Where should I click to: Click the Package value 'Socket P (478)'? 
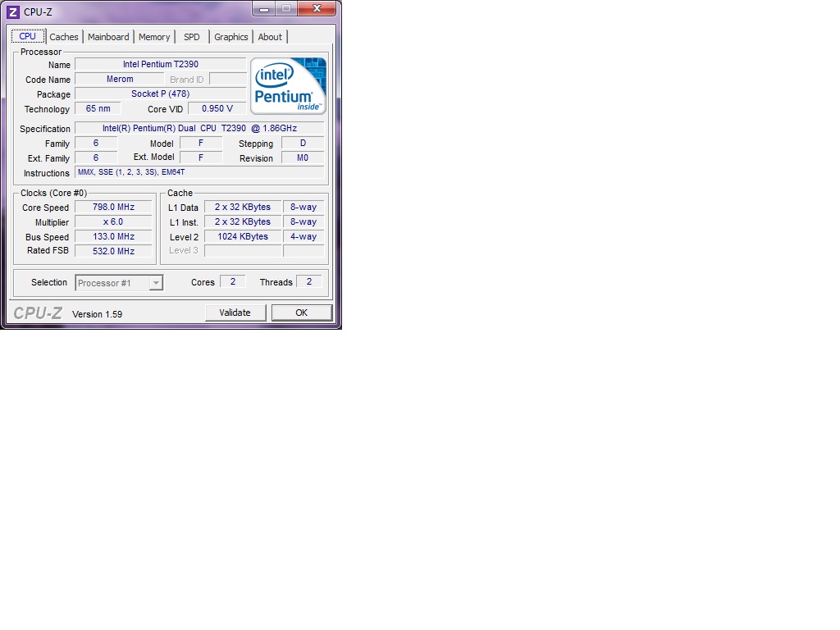click(161, 94)
